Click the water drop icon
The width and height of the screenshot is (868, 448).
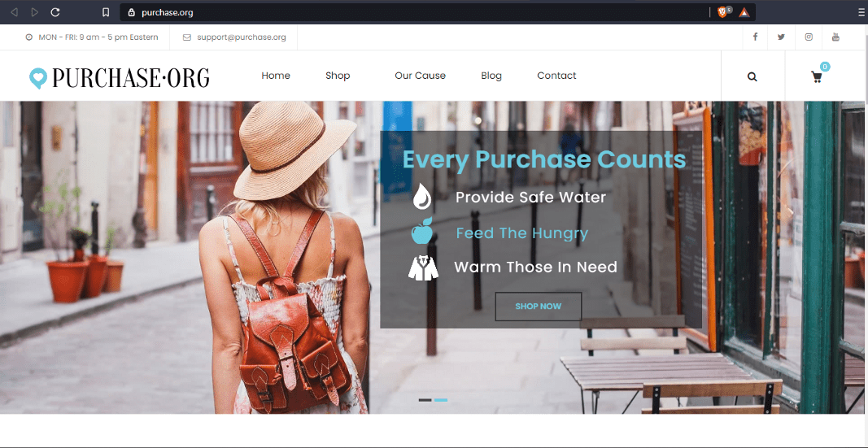[x=422, y=196]
